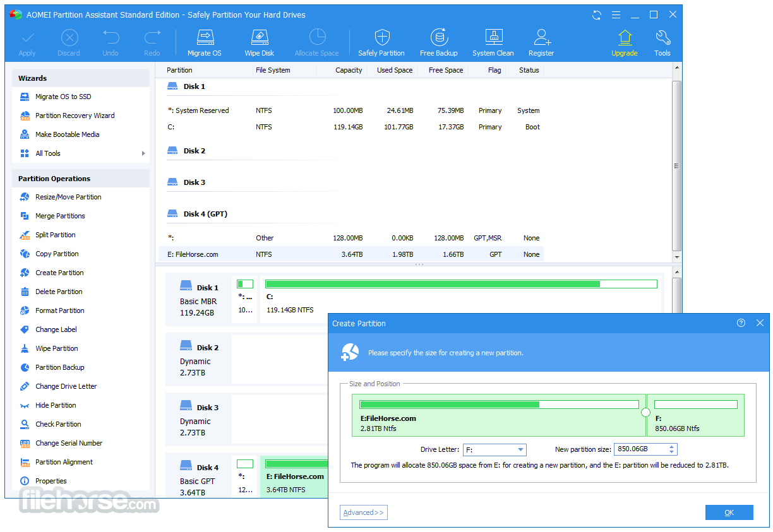Click E: FileHorse.com block in Disk 4 map
This screenshot has height=532, width=773.
294,476
